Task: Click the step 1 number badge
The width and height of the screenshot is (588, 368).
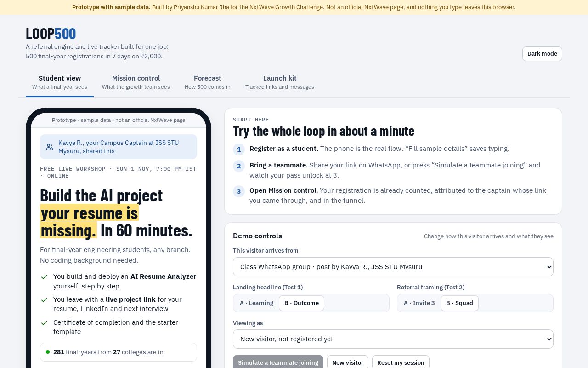Action: pyautogui.click(x=239, y=149)
